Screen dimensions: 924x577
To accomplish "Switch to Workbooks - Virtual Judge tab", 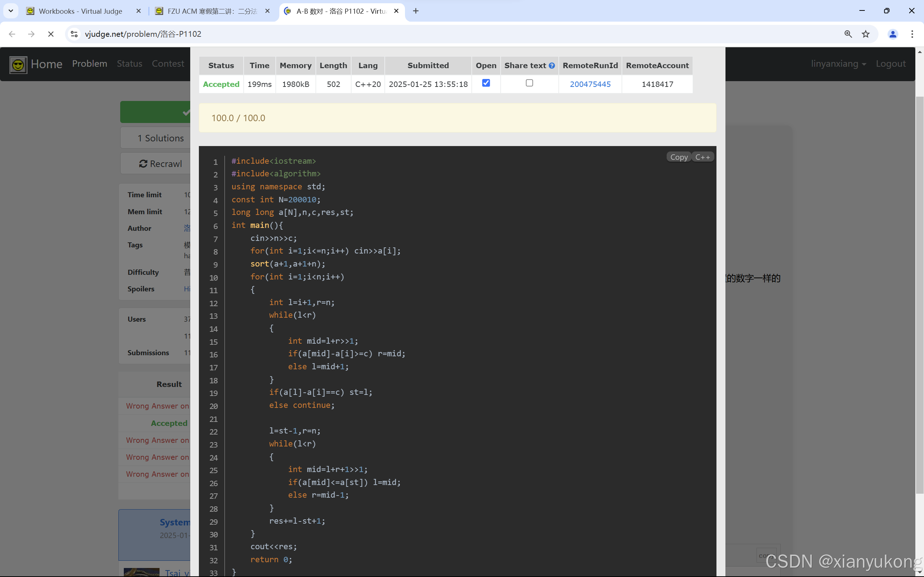I will pyautogui.click(x=80, y=11).
